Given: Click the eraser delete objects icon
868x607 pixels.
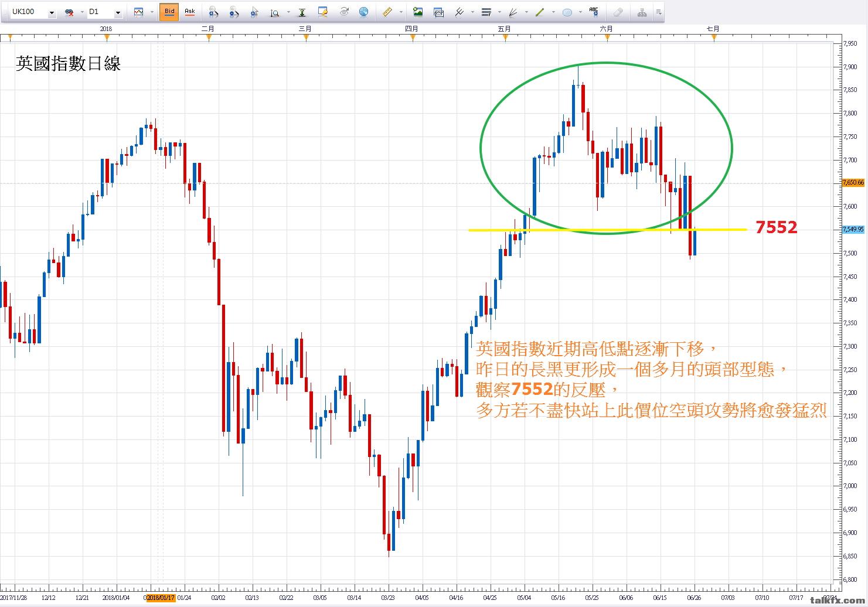Looking at the screenshot, I should point(618,12).
